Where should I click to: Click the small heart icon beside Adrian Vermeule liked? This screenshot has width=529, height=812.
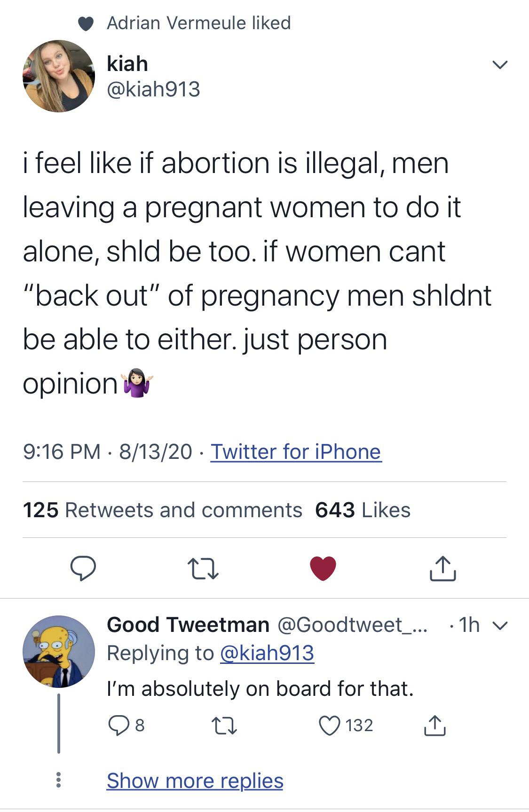pyautogui.click(x=86, y=24)
